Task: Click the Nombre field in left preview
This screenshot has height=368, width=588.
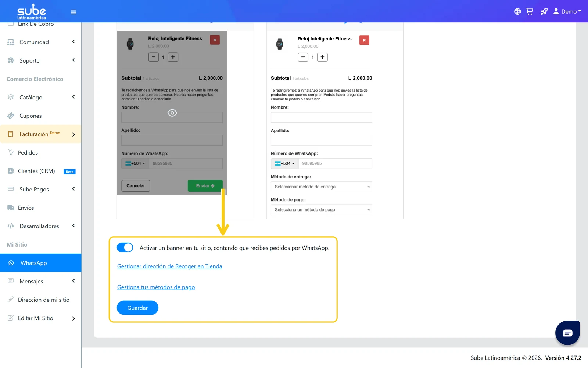Action: (172, 117)
